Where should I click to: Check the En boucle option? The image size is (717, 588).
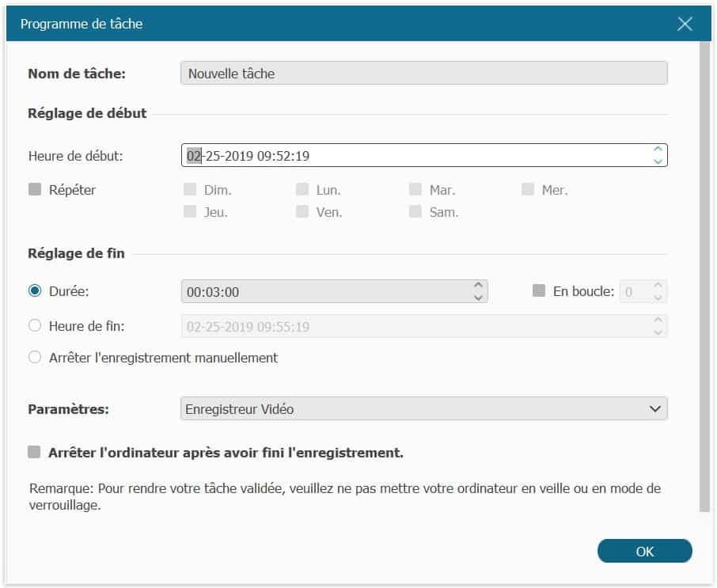coord(539,291)
